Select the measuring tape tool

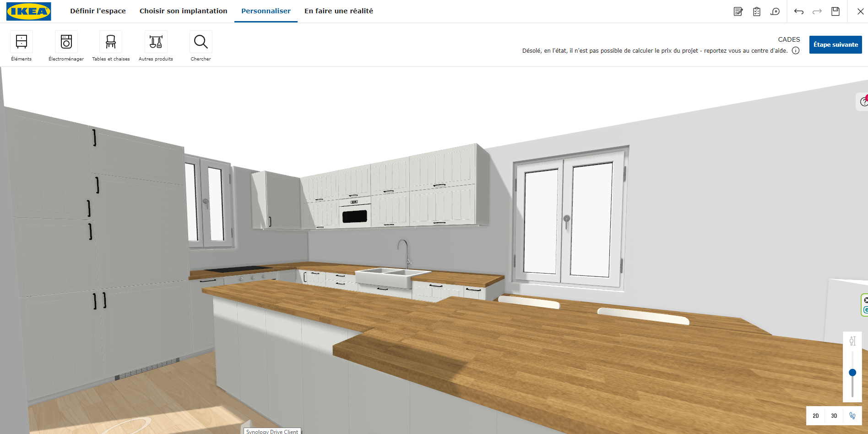(x=775, y=11)
